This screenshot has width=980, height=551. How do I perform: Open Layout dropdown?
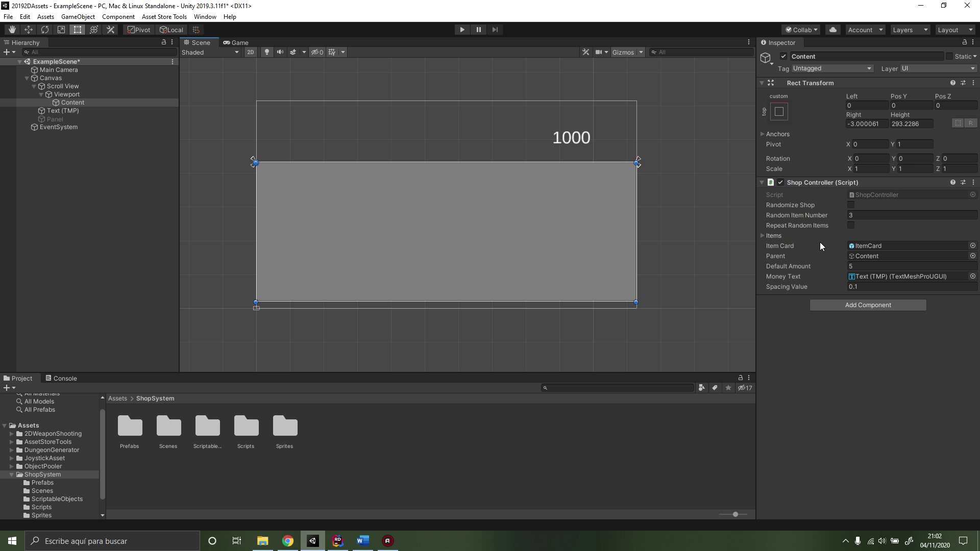coord(955,30)
